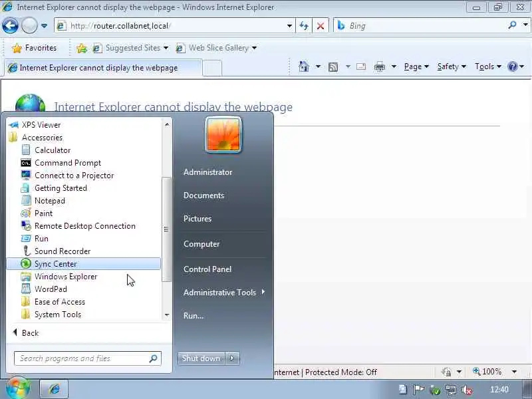
Task: Click the user account flower picture
Action: click(x=223, y=134)
